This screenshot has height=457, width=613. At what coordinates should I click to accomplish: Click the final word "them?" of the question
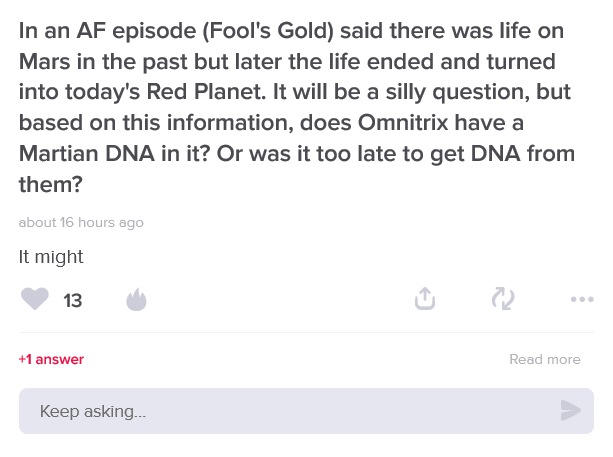pyautogui.click(x=50, y=185)
